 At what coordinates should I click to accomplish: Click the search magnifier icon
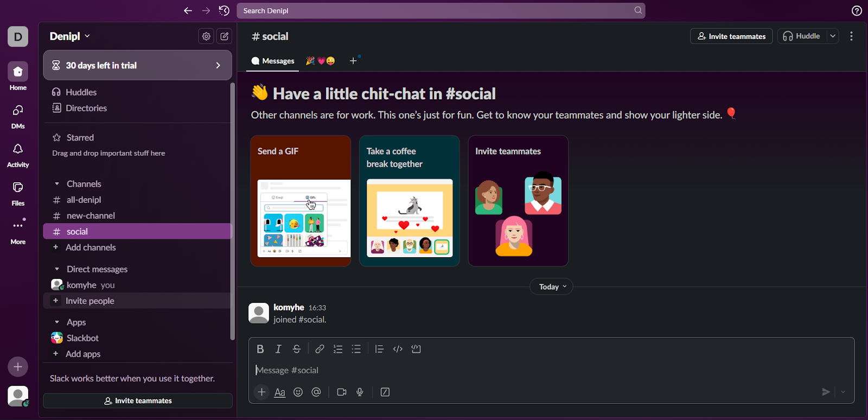pos(638,10)
